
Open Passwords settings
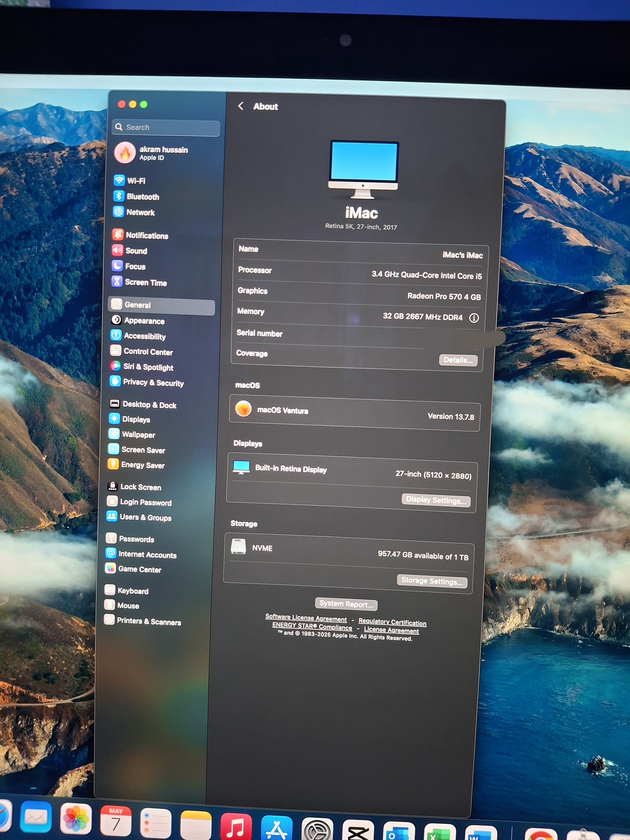pos(130,539)
